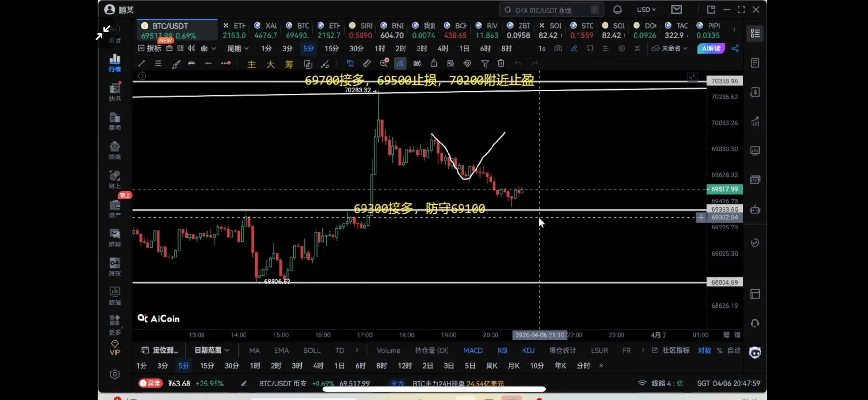Click the green 69517.99 current price label
Image resolution: width=868 pixels, height=400 pixels.
(724, 189)
